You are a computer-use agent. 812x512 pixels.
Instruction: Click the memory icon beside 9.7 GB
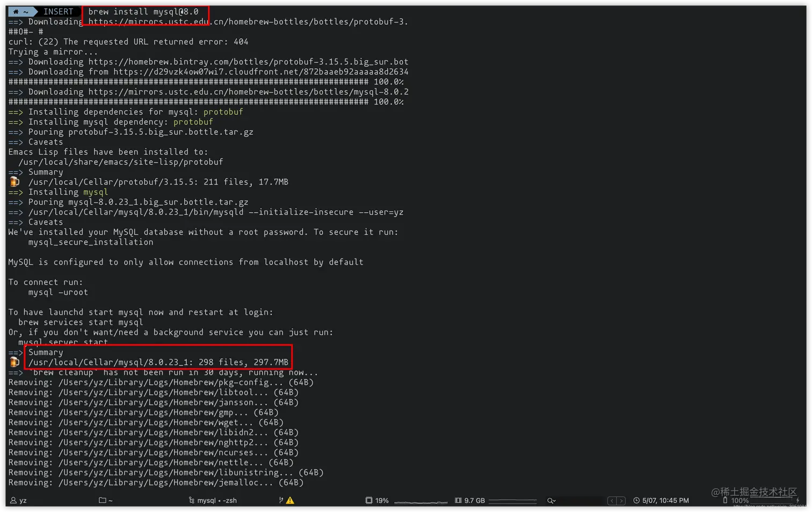click(458, 500)
